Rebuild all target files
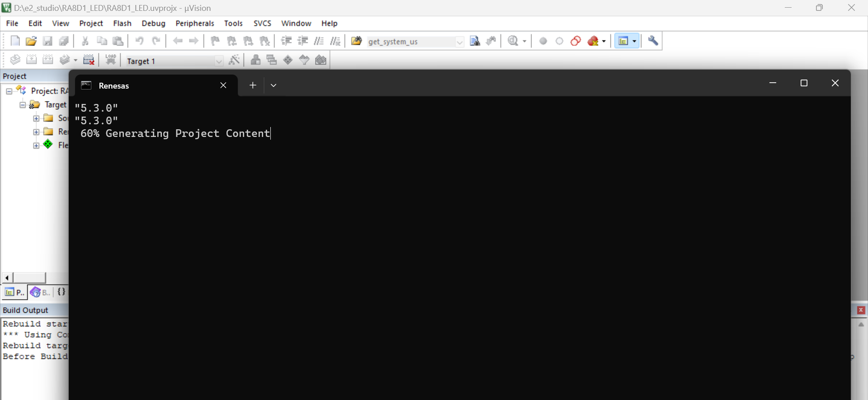 (47, 60)
